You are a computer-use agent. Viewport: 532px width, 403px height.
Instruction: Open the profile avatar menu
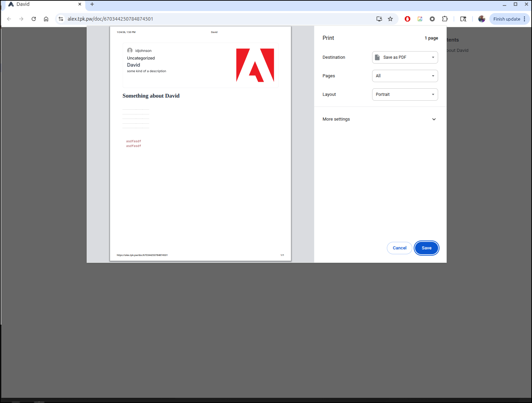(x=481, y=19)
